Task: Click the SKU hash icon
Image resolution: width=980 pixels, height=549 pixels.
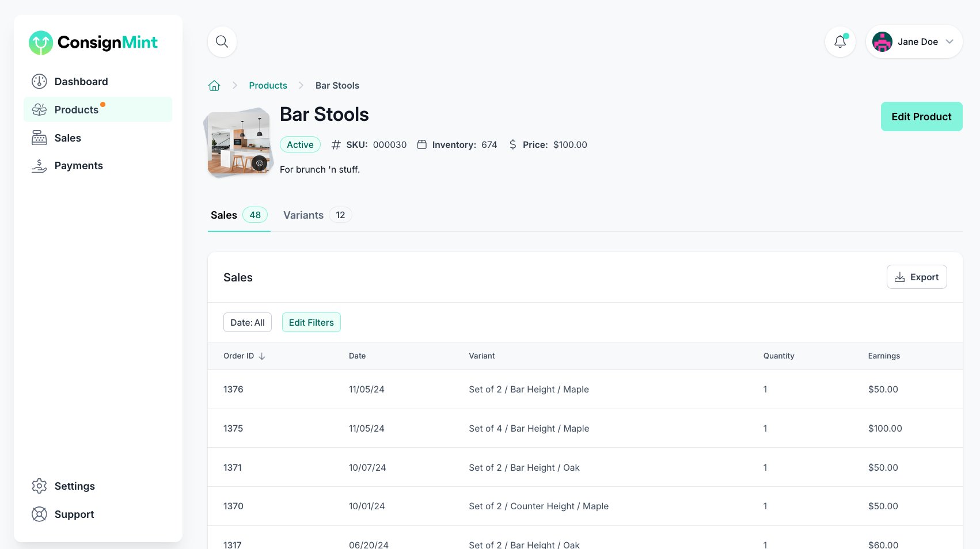Action: 336,144
